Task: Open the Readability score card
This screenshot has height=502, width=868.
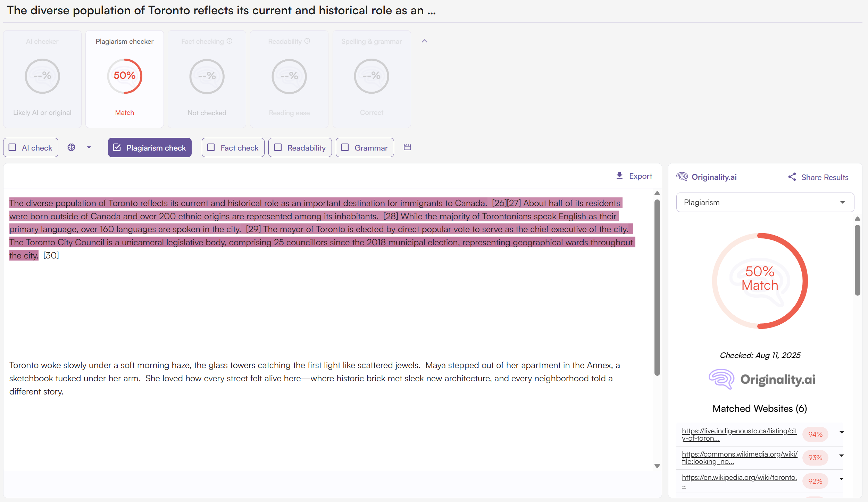Action: tap(289, 79)
